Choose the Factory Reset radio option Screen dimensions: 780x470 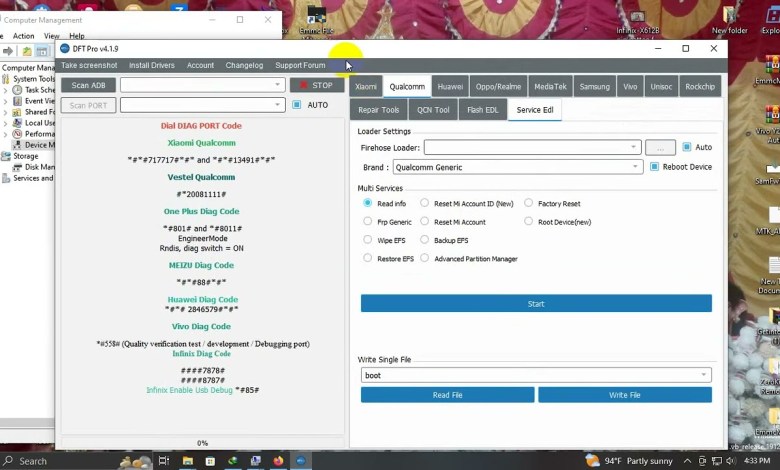click(528, 203)
